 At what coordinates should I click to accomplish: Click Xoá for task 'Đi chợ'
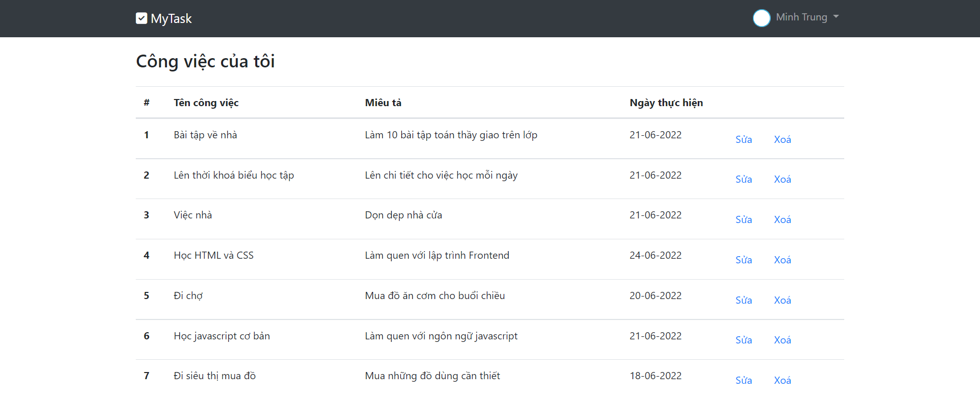pyautogui.click(x=782, y=300)
